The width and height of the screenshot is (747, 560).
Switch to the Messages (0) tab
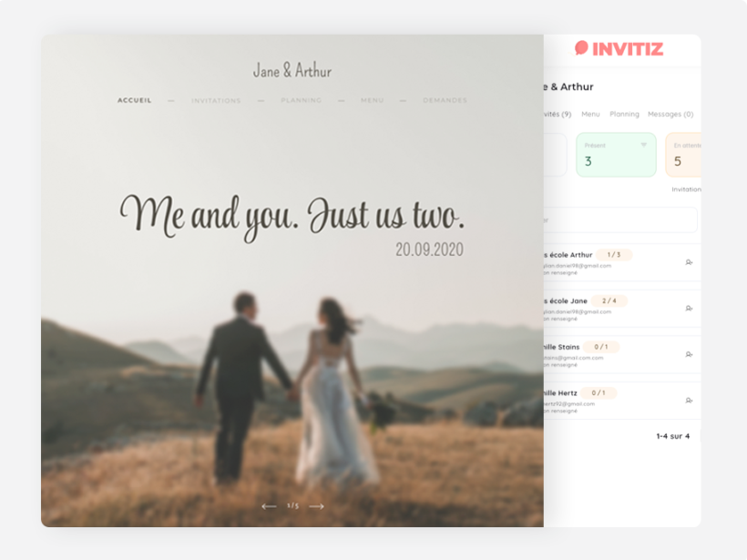(670, 115)
